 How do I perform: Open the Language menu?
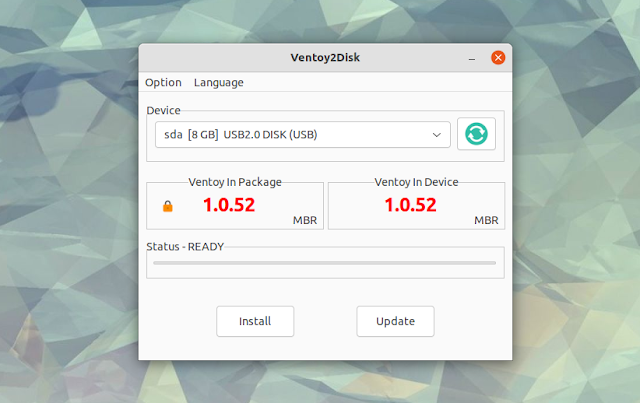[219, 82]
